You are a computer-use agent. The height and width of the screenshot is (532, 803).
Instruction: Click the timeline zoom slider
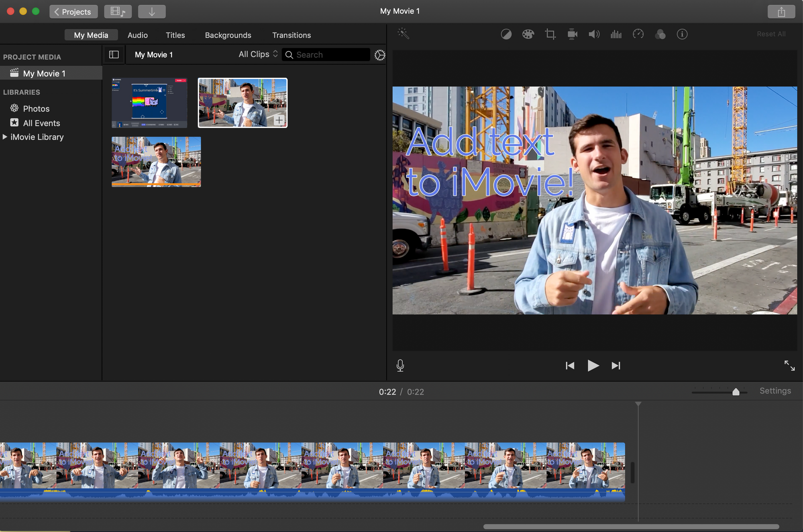[x=736, y=392]
